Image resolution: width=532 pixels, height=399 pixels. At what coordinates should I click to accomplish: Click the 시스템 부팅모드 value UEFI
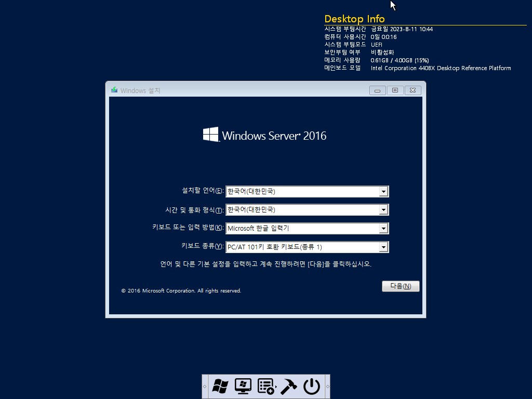click(x=377, y=45)
